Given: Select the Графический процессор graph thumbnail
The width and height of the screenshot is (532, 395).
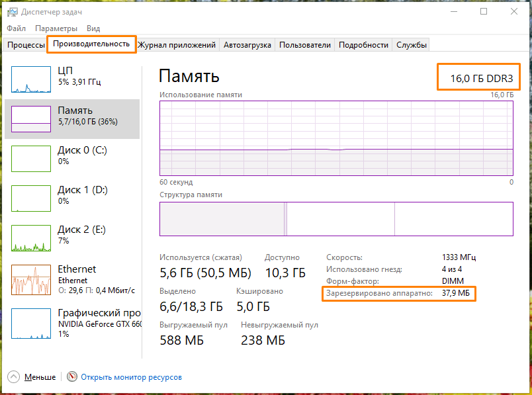Looking at the screenshot, I should 31,324.
